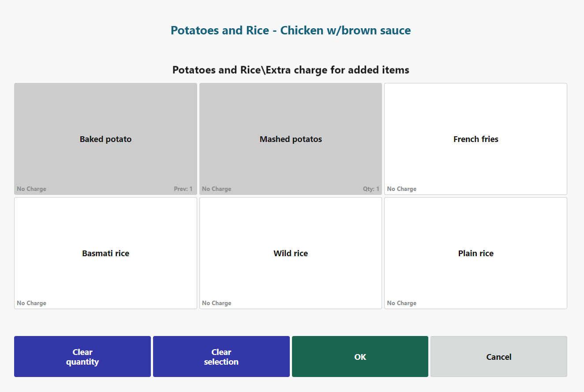Click 'No Charge' label on Basmati rice

point(31,303)
